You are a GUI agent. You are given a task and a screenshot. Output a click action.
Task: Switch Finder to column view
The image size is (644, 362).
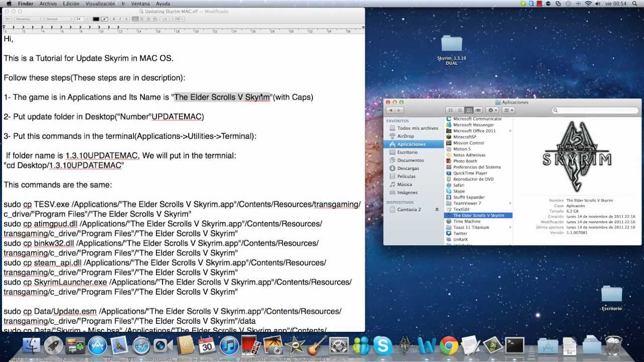(469, 110)
